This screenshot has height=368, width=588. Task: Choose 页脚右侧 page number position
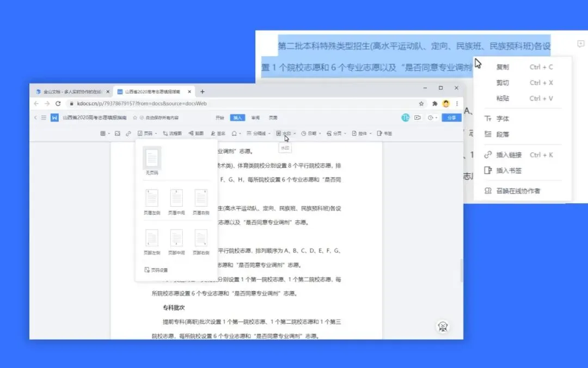pyautogui.click(x=201, y=242)
